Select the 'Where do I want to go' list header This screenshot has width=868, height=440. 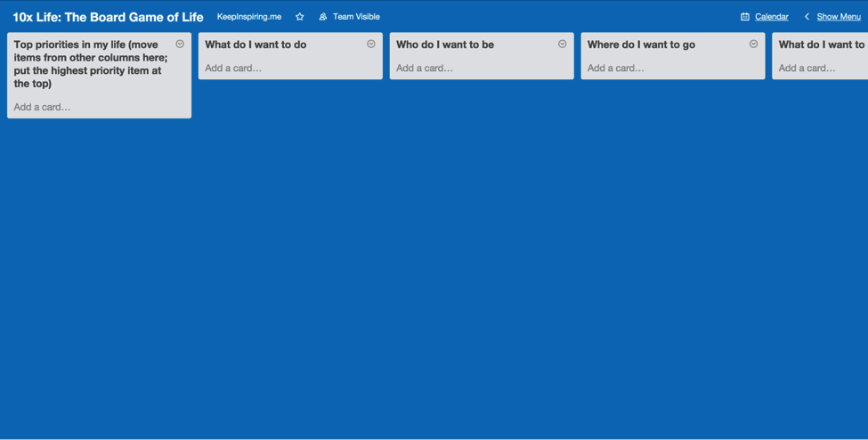coord(641,45)
